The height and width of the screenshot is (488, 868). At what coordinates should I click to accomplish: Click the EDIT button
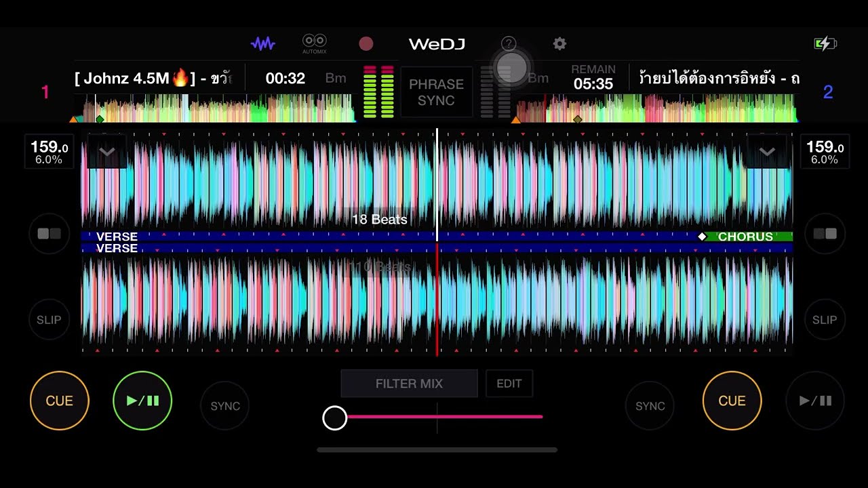coord(509,384)
